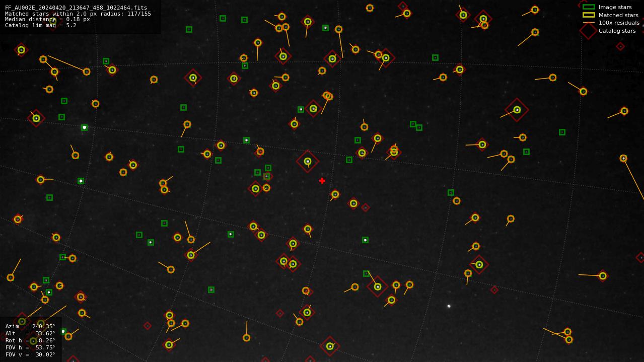Screen dimensions: 644x362
Task: Select the 'Rot h = -8.26°' value
Action: click(x=30, y=340)
